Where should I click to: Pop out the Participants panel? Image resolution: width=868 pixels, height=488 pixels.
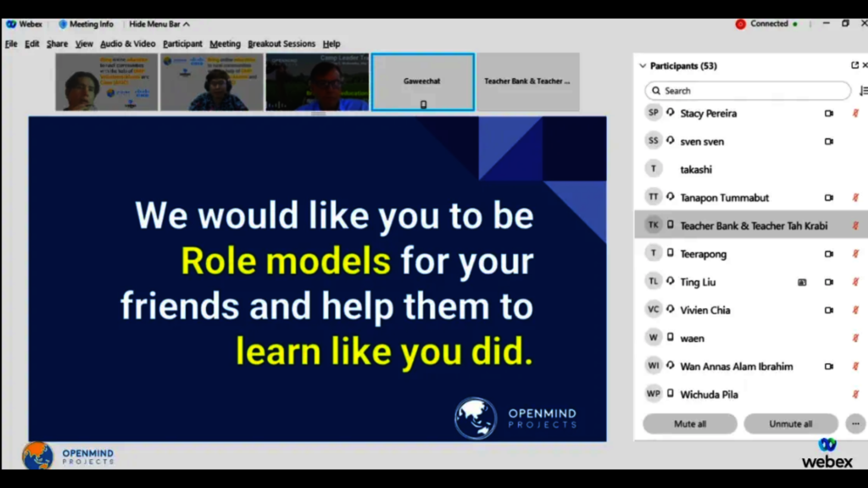[x=854, y=65]
